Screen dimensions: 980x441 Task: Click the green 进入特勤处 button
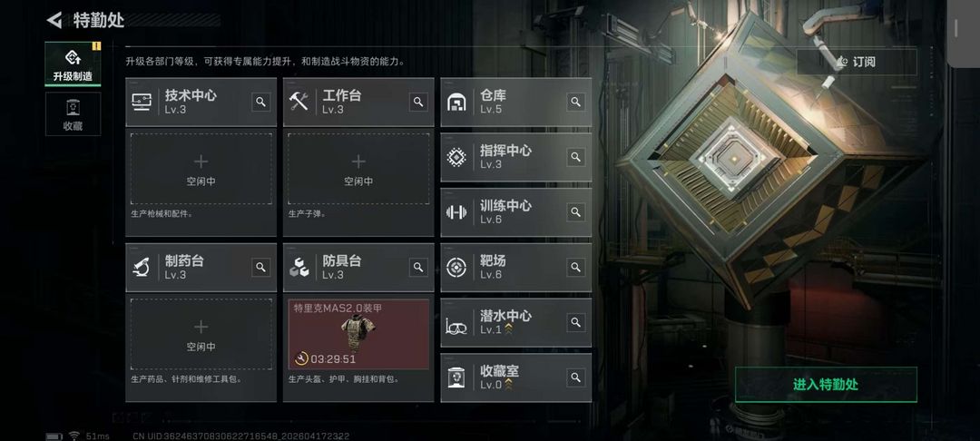[x=826, y=385]
